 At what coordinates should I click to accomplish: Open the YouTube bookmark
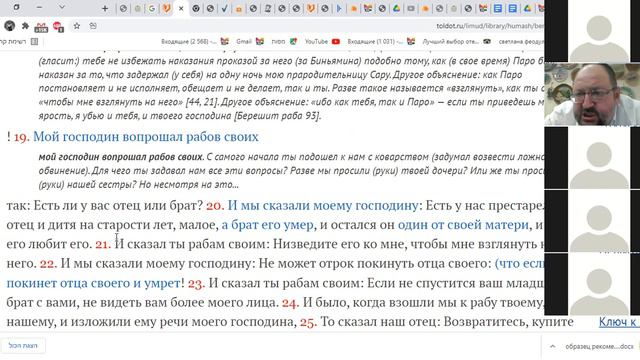click(x=322, y=41)
